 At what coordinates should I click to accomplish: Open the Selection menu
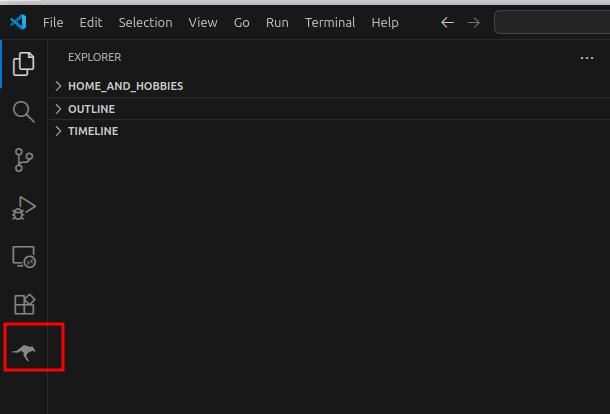click(x=145, y=22)
